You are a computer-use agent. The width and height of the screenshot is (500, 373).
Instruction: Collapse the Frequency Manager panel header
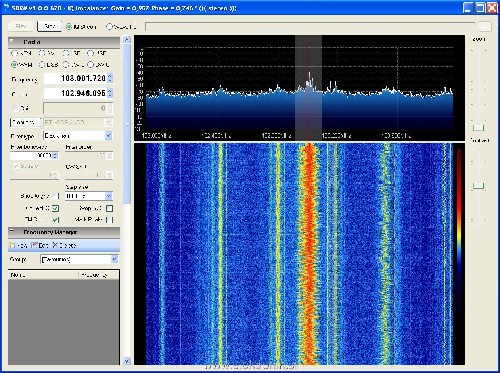pyautogui.click(x=64, y=232)
